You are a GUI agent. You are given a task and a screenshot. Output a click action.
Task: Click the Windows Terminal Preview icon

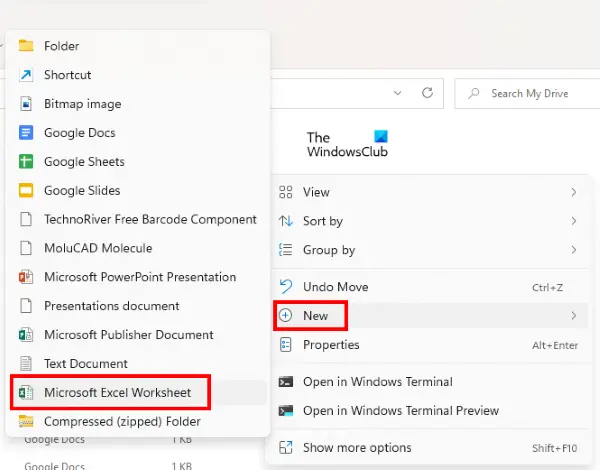[285, 410]
